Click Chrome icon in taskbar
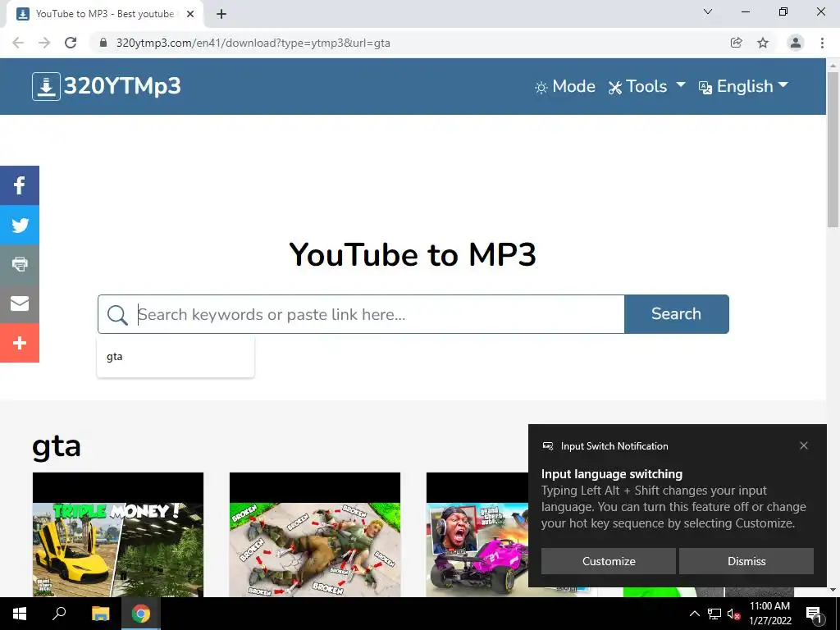Screen dimensions: 840x630 click(x=141, y=614)
